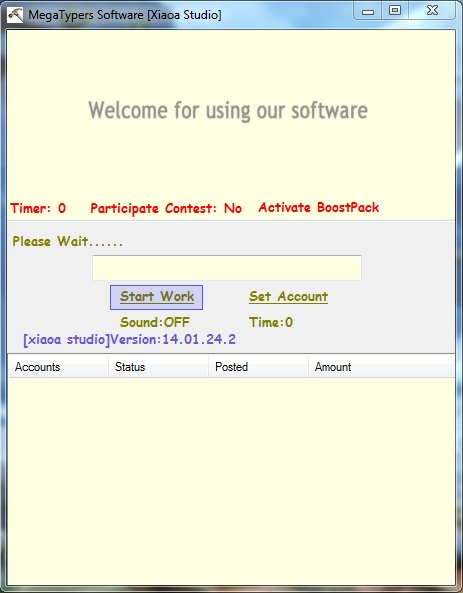463x593 pixels.
Task: Click the Time:0 label
Action: click(271, 322)
